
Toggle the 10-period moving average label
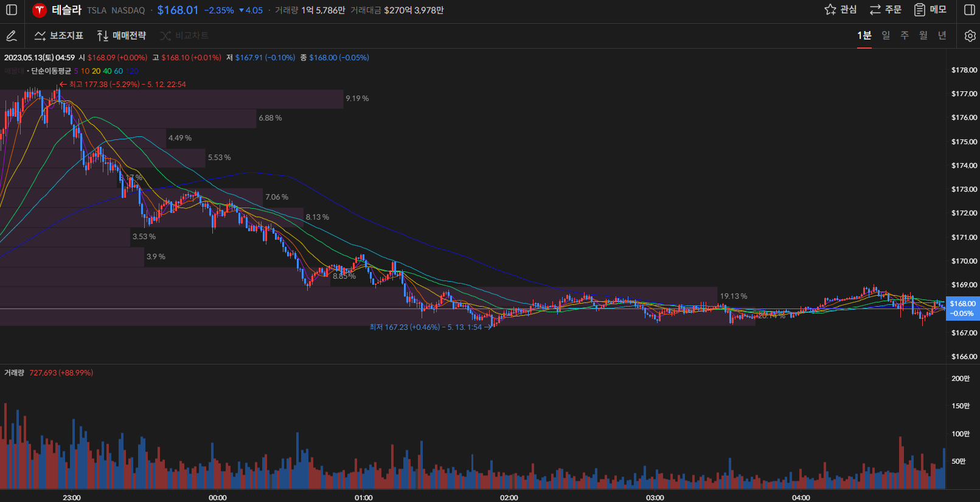point(85,71)
